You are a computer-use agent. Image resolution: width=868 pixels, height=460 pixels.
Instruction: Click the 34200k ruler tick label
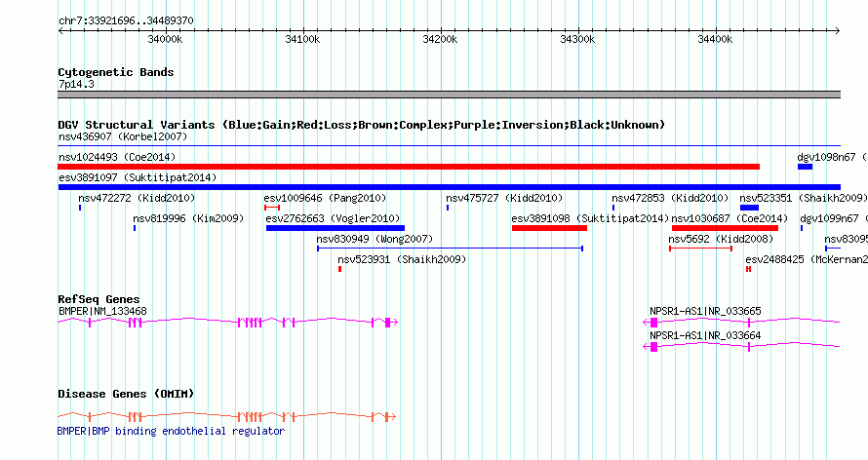click(440, 39)
